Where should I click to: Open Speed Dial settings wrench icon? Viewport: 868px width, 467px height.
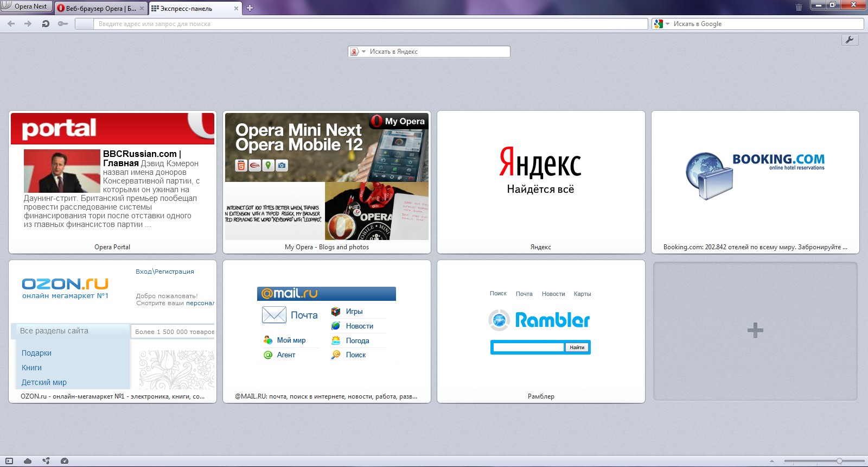(x=850, y=40)
